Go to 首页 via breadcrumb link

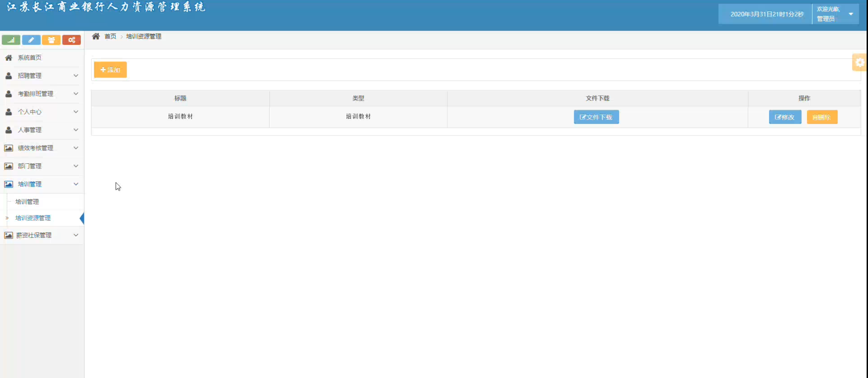tap(110, 36)
